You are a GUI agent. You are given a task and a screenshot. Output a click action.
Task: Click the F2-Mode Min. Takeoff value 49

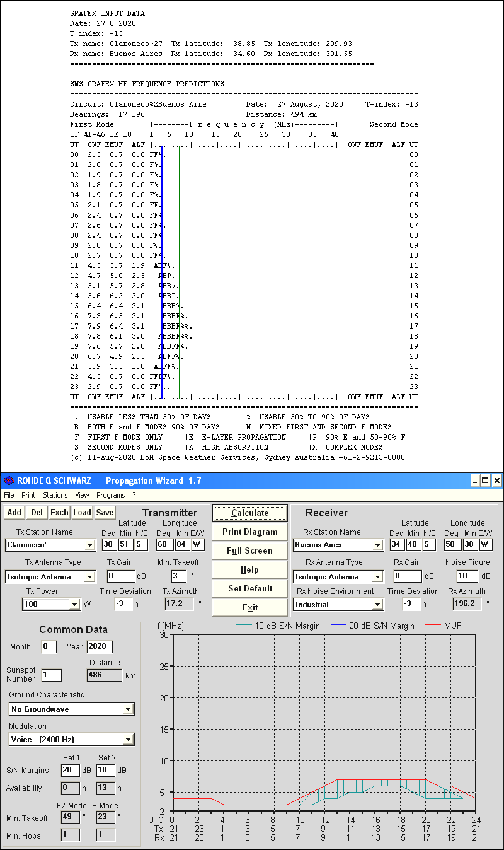click(x=71, y=817)
